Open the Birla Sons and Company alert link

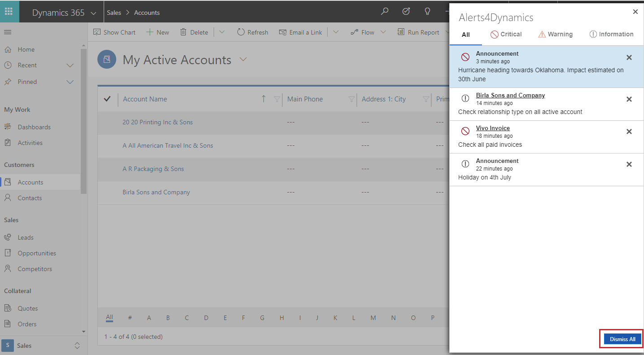tap(510, 95)
